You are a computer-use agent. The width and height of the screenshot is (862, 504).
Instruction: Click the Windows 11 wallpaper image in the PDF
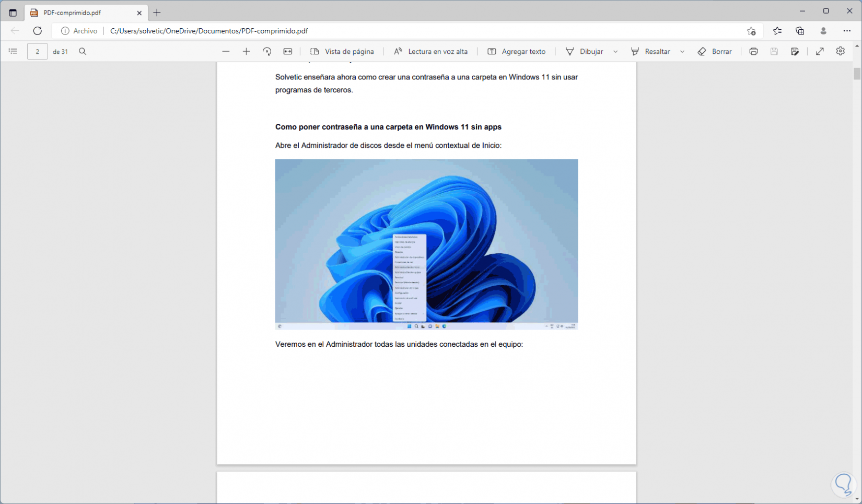point(426,244)
